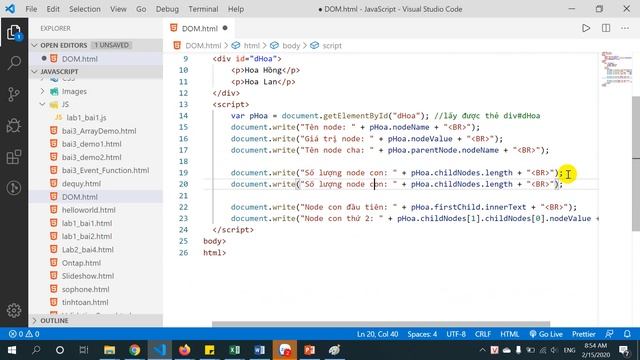Open the Edit menu

tap(53, 9)
